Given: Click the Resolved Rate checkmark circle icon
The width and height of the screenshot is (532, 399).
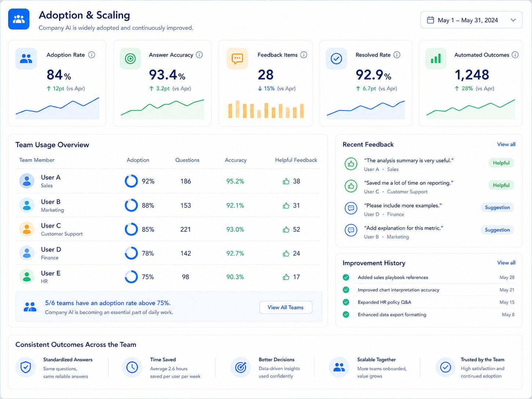Looking at the screenshot, I should click(x=336, y=58).
